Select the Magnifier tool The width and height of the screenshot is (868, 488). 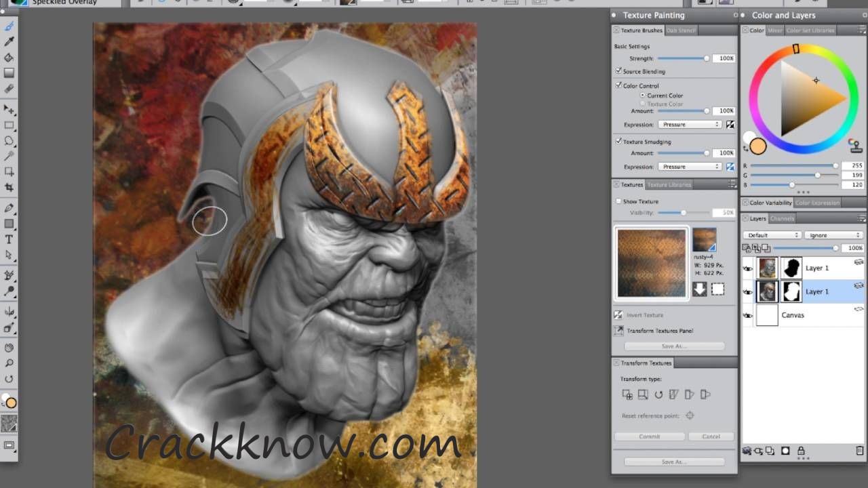pyautogui.click(x=9, y=363)
